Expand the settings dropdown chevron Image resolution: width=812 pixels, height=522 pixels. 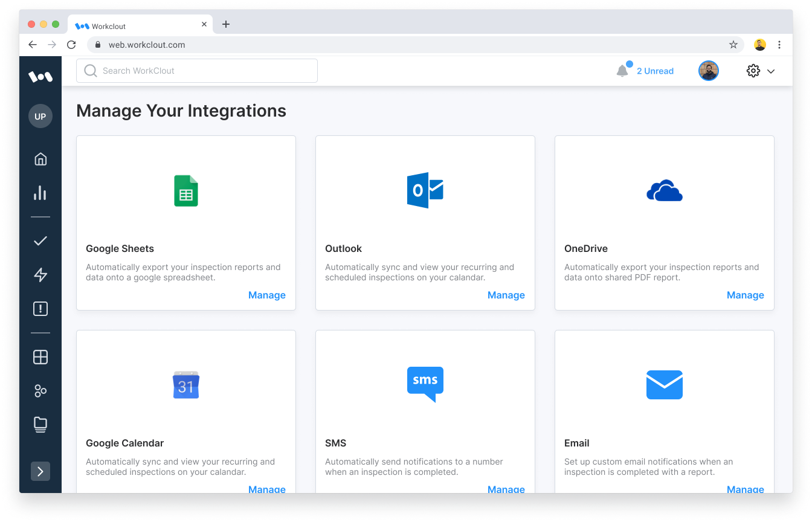(x=771, y=71)
